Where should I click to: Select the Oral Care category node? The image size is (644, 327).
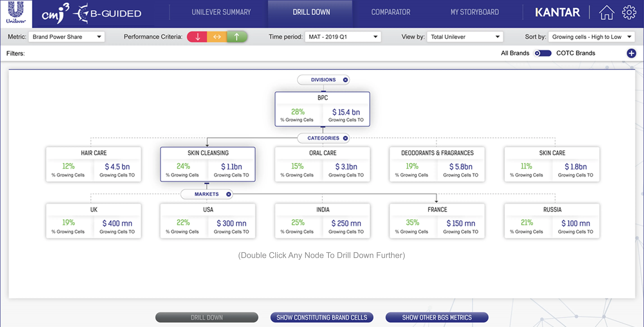[322, 164]
